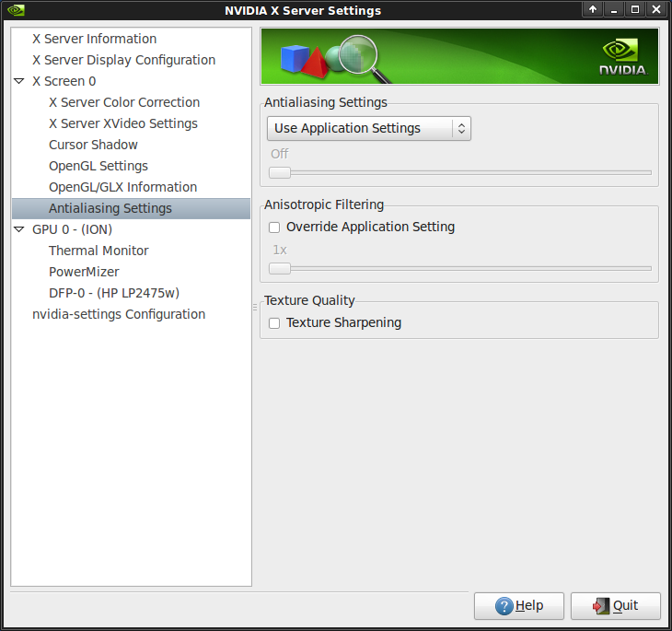The height and width of the screenshot is (631, 672).
Task: Collapse the X Screen 0 tree node
Action: [18, 81]
